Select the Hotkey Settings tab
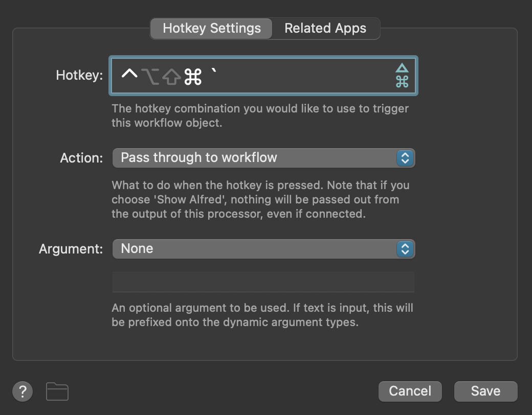The height and width of the screenshot is (415, 532). [212, 29]
